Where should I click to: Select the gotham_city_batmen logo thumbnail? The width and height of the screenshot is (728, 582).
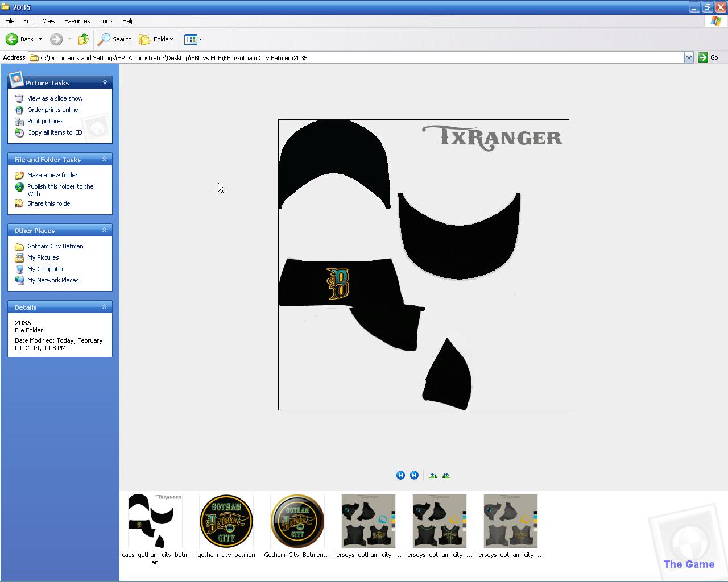[226, 521]
